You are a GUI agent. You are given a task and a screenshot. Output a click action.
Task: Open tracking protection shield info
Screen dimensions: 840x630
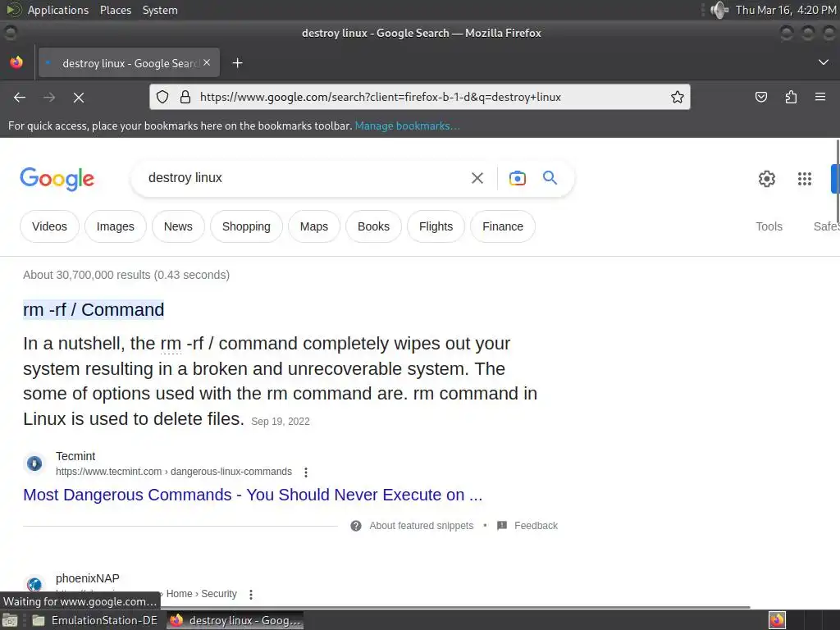tap(162, 97)
